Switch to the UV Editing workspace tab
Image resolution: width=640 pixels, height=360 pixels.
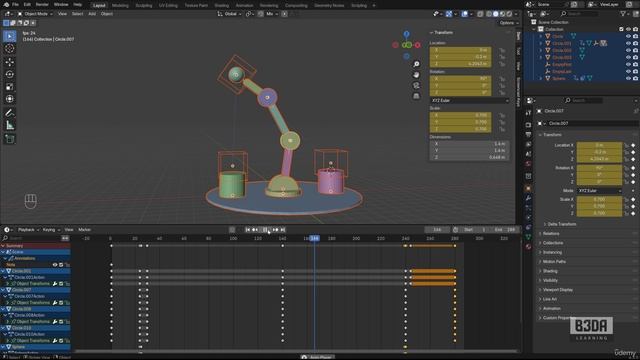168,5
